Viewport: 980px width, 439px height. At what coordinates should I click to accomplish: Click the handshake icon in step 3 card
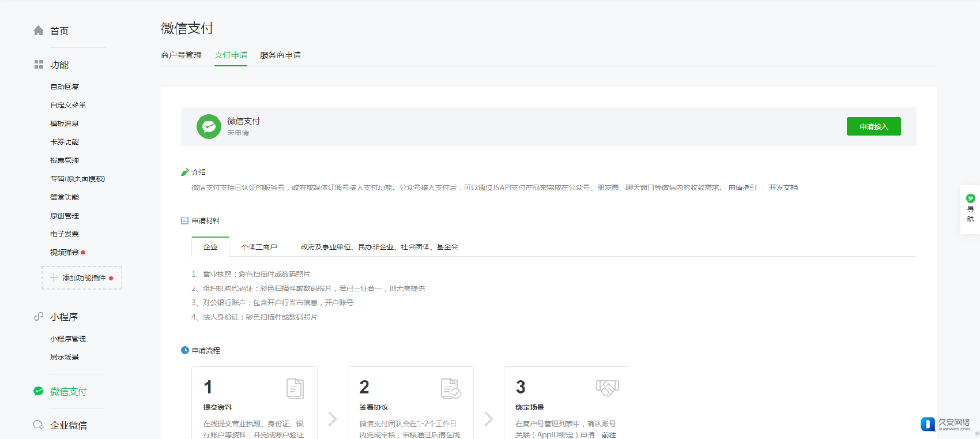pyautogui.click(x=608, y=388)
